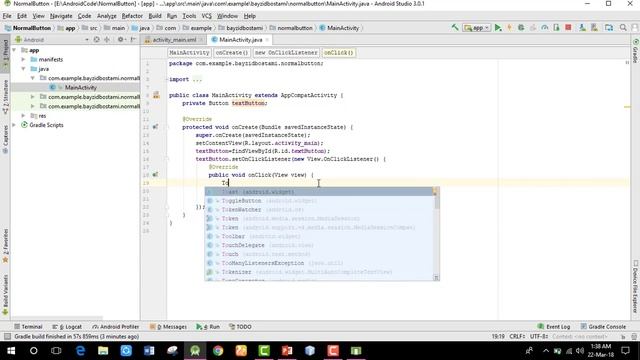The width and height of the screenshot is (640, 360).
Task: Expand the manifests folder
Action: (x=23, y=59)
